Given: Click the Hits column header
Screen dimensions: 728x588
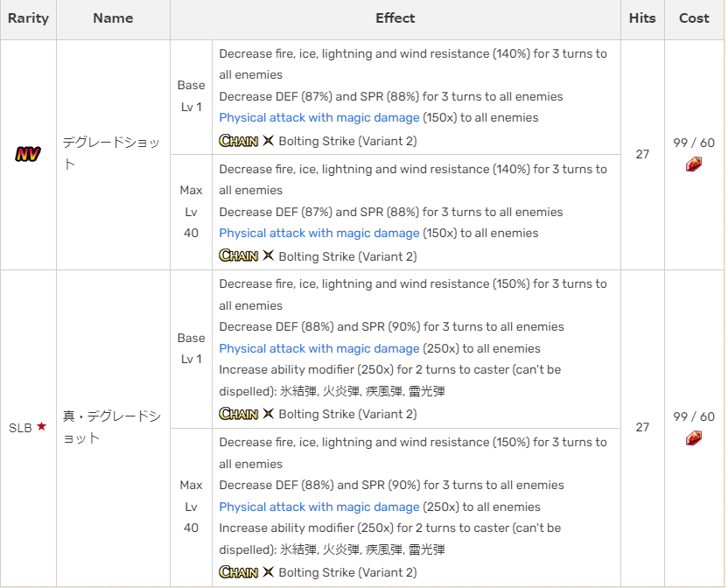Looking at the screenshot, I should point(641,18).
